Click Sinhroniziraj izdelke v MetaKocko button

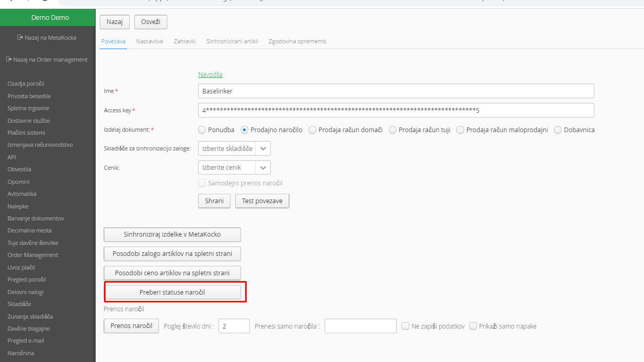(x=172, y=235)
